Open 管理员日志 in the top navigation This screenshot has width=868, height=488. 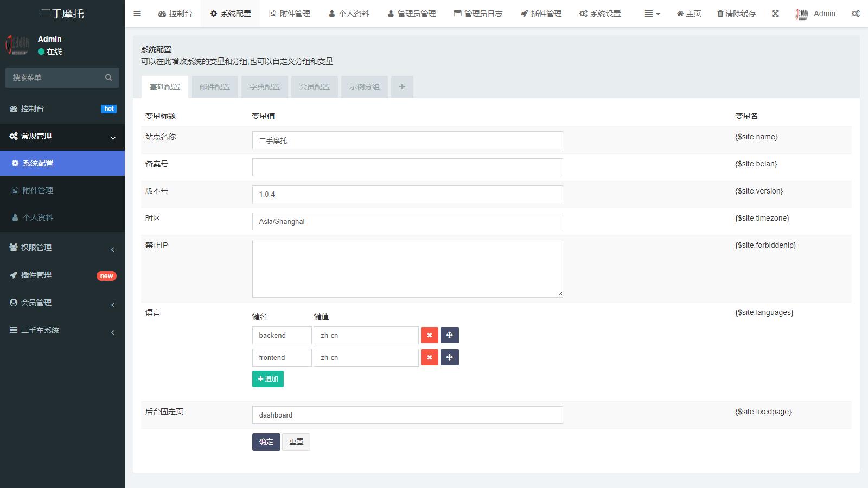point(478,14)
